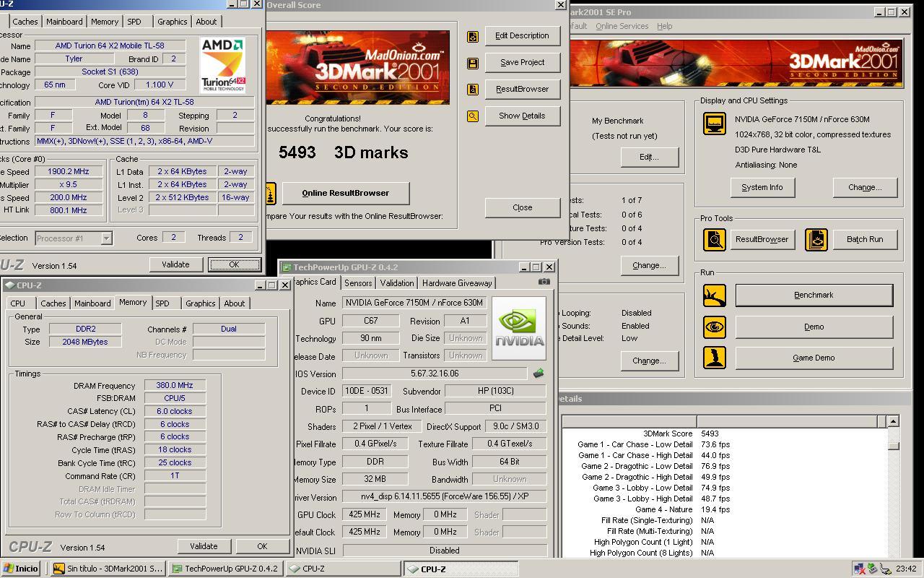Select the Caches tab in top CPU-Z
Image resolution: width=924 pixels, height=578 pixels.
point(25,22)
